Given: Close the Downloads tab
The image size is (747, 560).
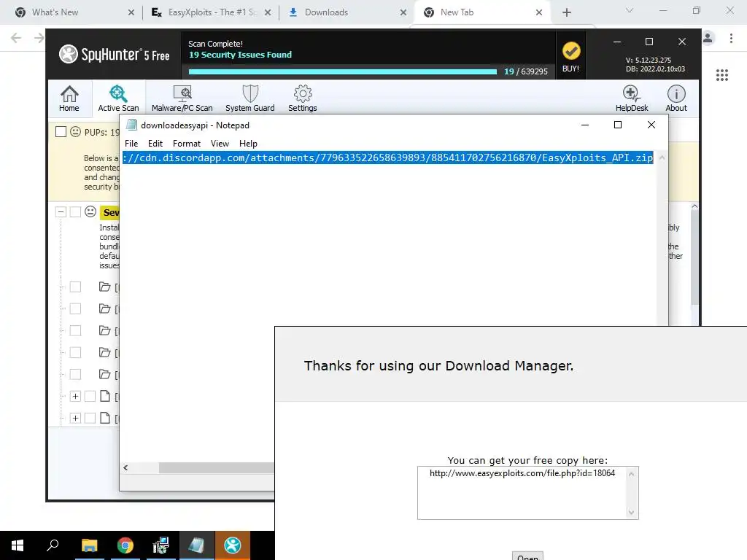Looking at the screenshot, I should [x=403, y=12].
